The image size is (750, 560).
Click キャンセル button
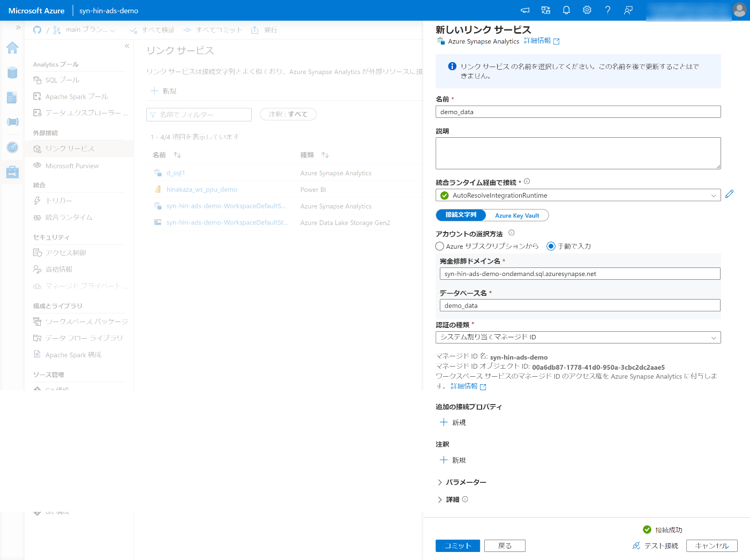click(x=712, y=546)
